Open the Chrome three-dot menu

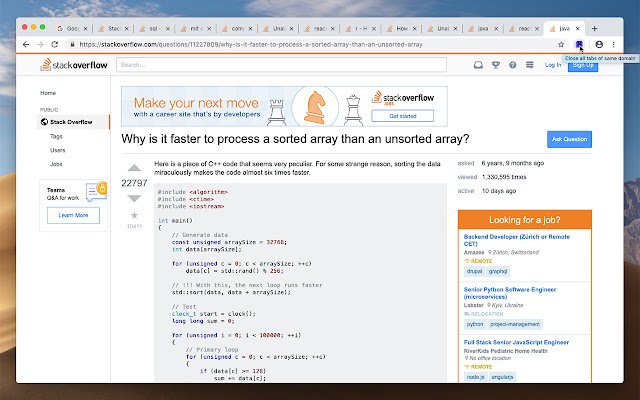(613, 44)
